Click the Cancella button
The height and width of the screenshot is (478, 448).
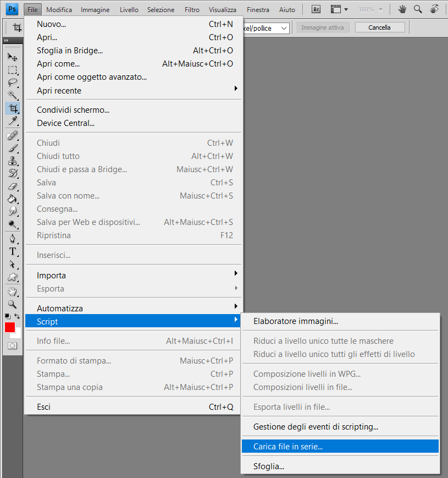coord(380,28)
